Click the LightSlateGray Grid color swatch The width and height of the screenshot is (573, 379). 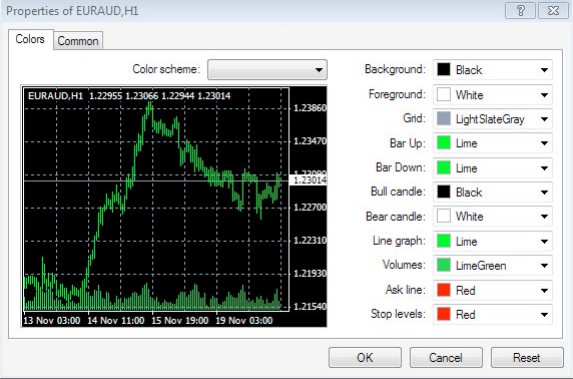(x=444, y=119)
